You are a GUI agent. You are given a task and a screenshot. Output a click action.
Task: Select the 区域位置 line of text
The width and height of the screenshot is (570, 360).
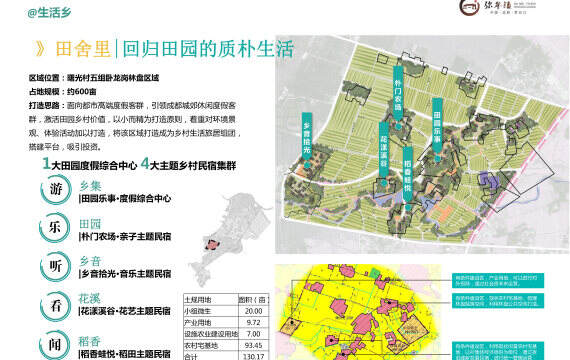(x=94, y=78)
